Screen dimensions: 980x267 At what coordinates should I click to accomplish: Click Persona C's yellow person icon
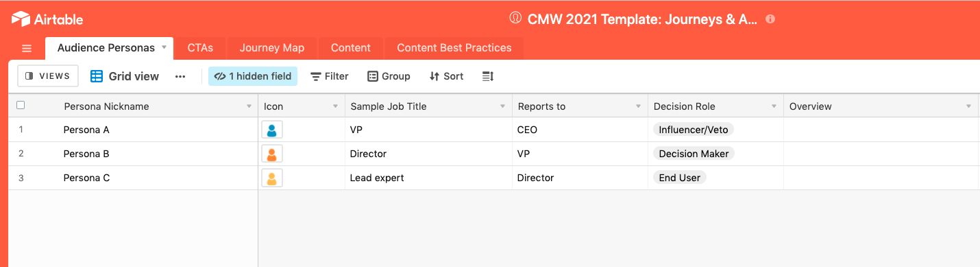pos(272,178)
